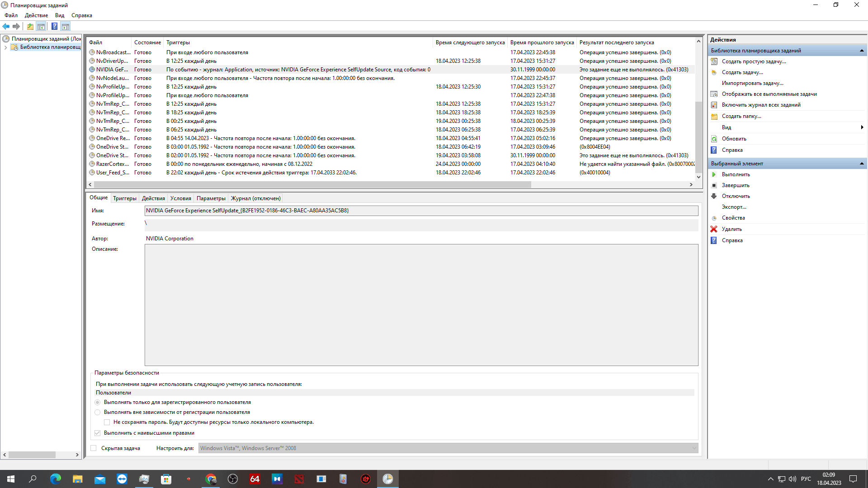Open AIDA64 icon in taskbar
Image resolution: width=868 pixels, height=488 pixels.
255,479
